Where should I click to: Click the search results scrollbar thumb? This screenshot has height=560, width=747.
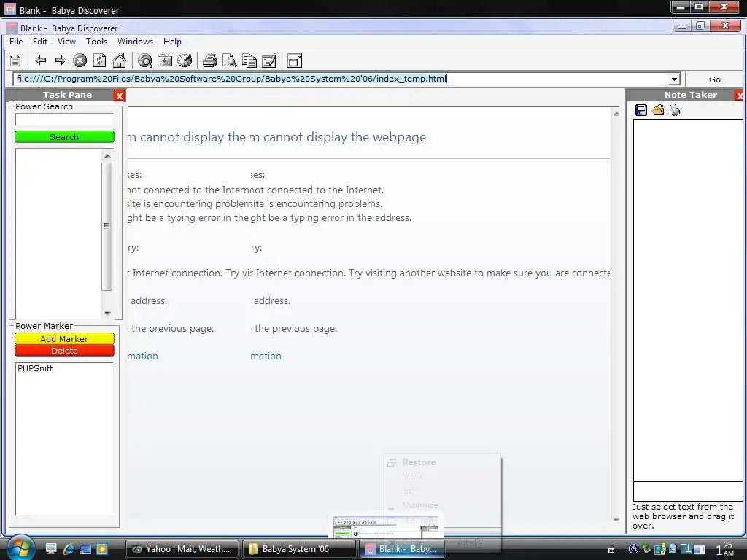pos(107,227)
